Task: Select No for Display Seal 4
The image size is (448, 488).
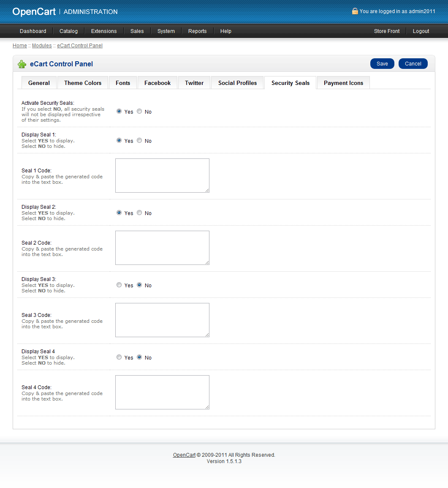Action: pyautogui.click(x=139, y=357)
